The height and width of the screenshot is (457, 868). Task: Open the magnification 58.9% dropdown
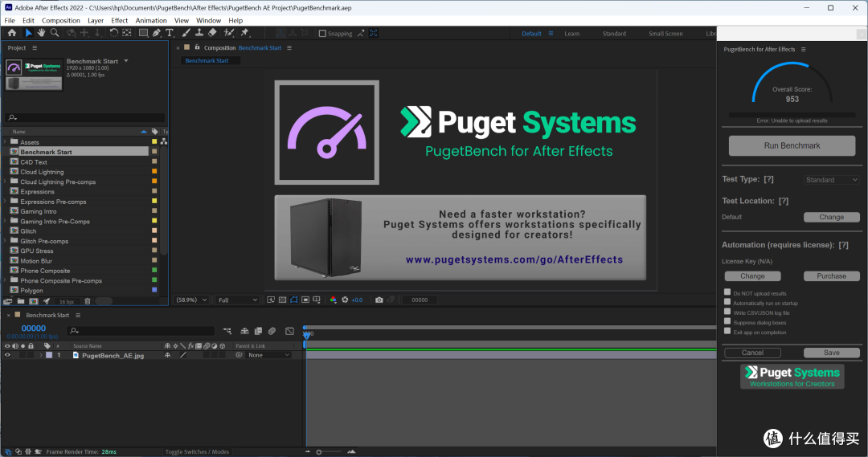click(x=191, y=300)
